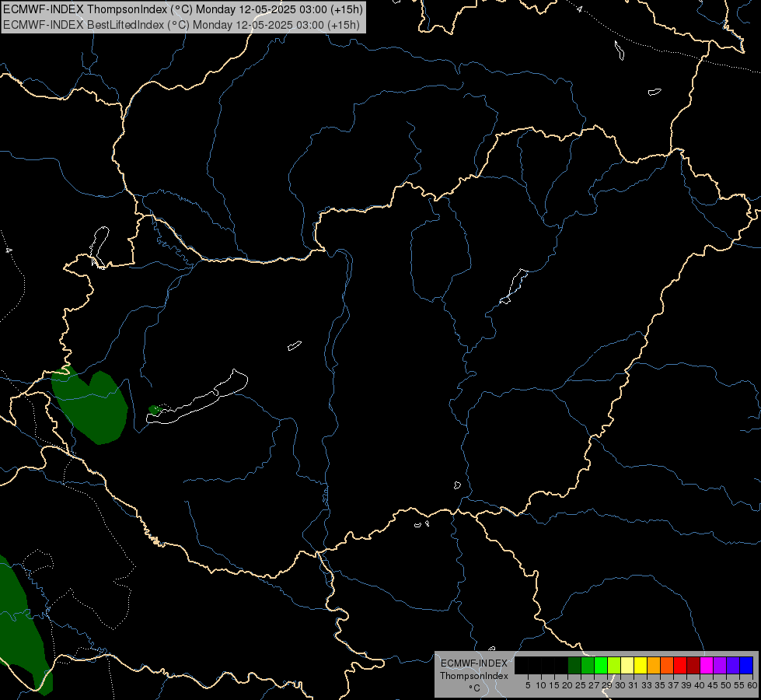Select the pale yellow 30-31 legend swatch
The width and height of the screenshot is (761, 700).
point(627,665)
